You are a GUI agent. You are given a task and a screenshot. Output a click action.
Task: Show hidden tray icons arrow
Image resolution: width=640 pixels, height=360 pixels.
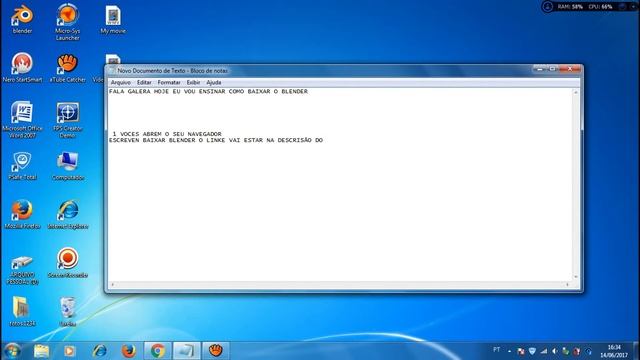509,351
